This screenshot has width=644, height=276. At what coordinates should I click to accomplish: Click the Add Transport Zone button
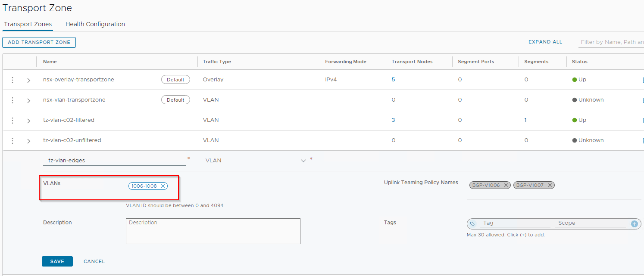click(39, 42)
